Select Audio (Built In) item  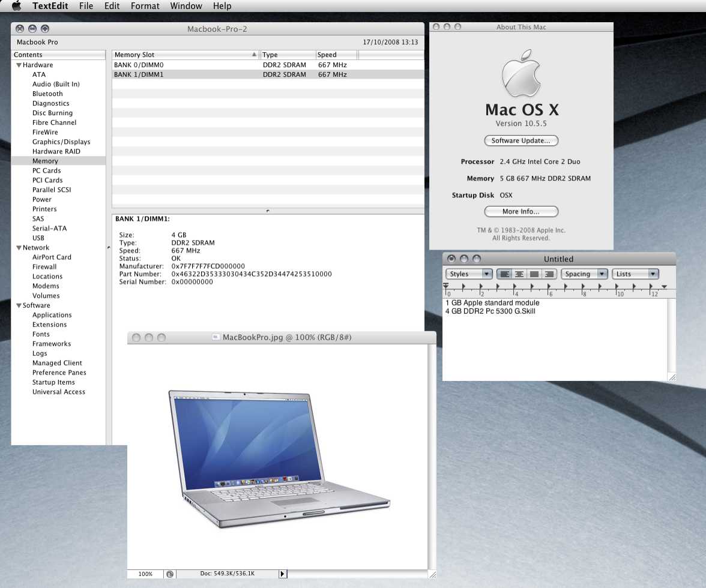pos(56,84)
